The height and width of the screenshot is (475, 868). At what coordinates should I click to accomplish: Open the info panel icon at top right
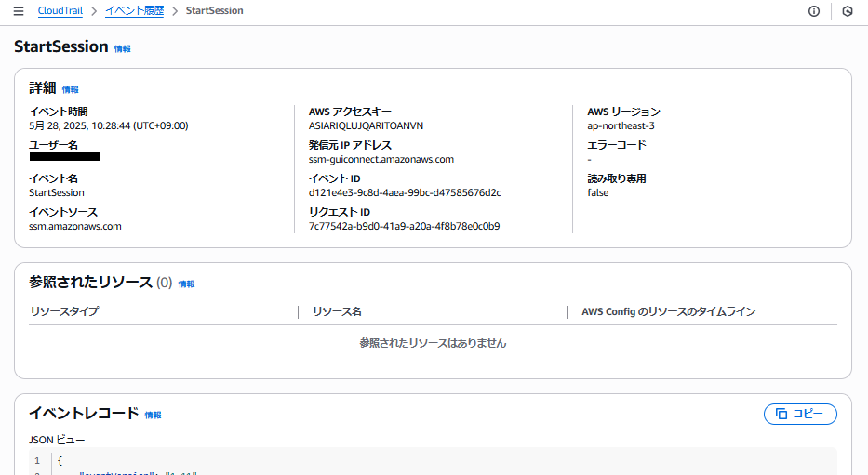coord(814,11)
